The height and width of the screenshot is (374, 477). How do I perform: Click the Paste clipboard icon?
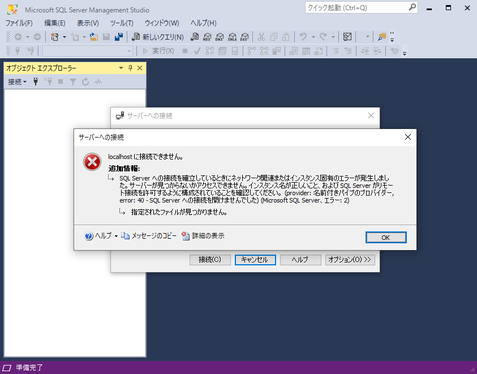(286, 37)
